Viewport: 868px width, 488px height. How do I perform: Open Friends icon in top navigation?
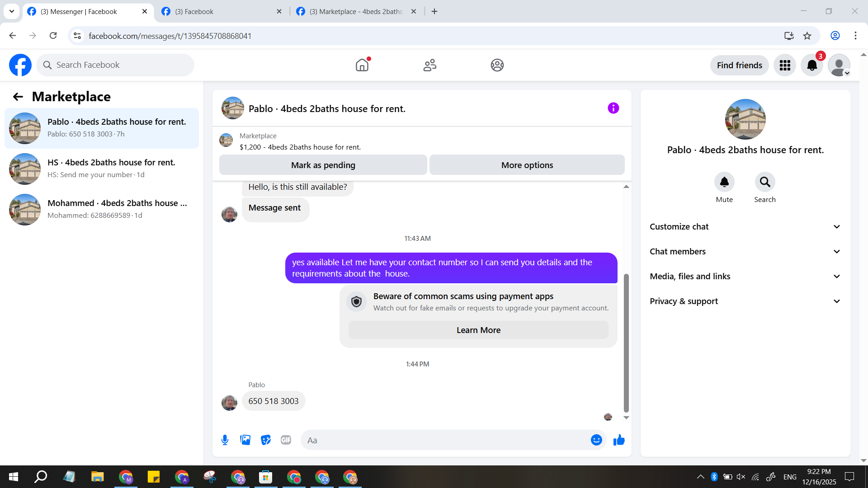tap(430, 65)
